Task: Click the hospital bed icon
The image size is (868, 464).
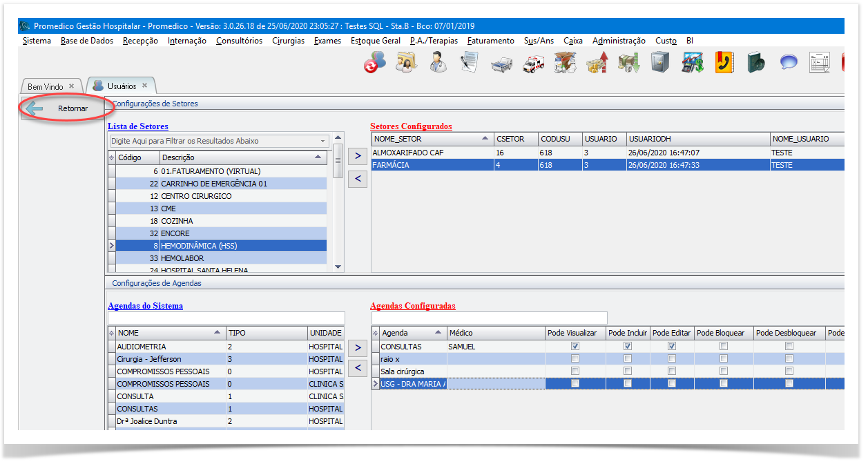Action: pos(501,64)
